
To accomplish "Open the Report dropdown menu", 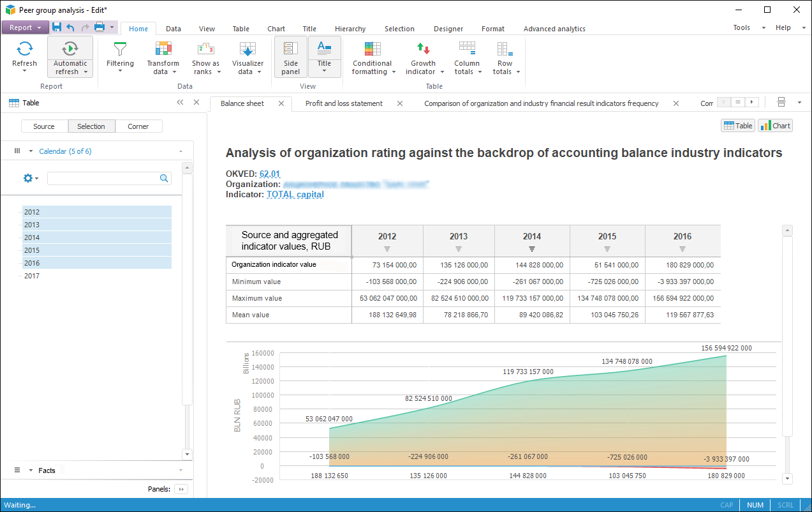I will (x=26, y=27).
